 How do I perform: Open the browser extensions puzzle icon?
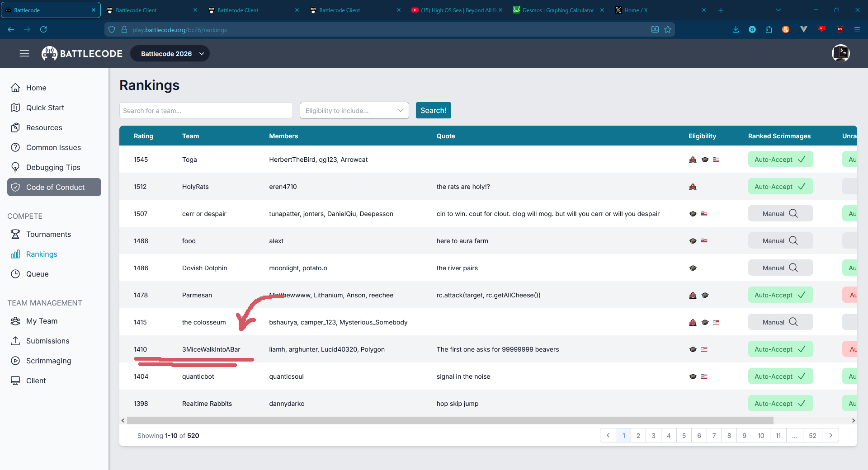tap(769, 29)
